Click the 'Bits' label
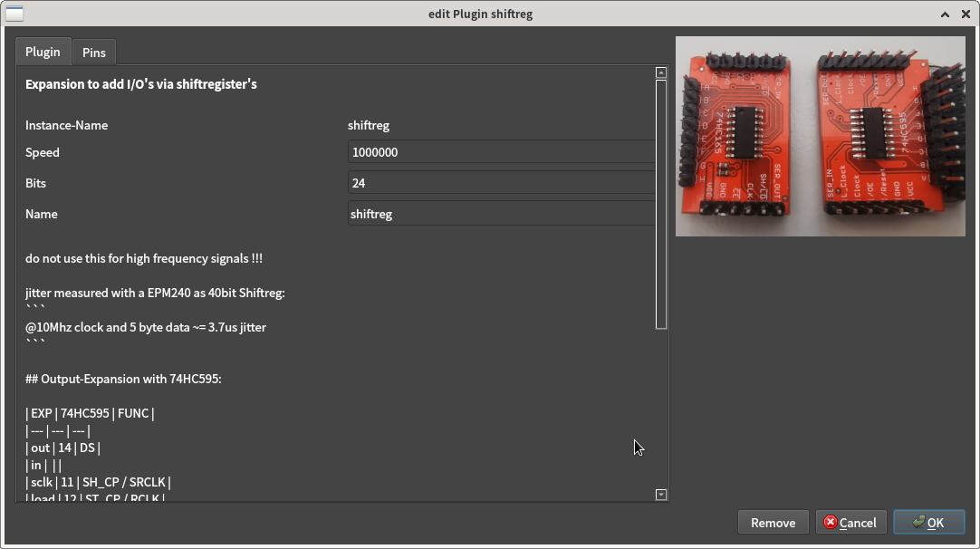 [35, 183]
